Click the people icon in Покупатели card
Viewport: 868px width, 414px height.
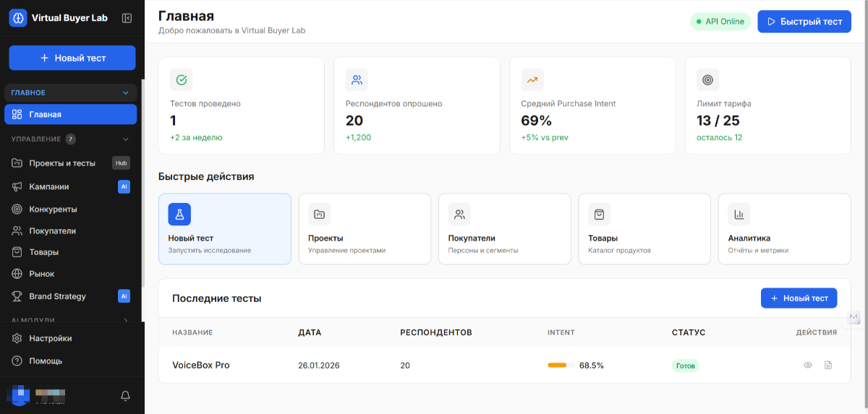click(459, 214)
